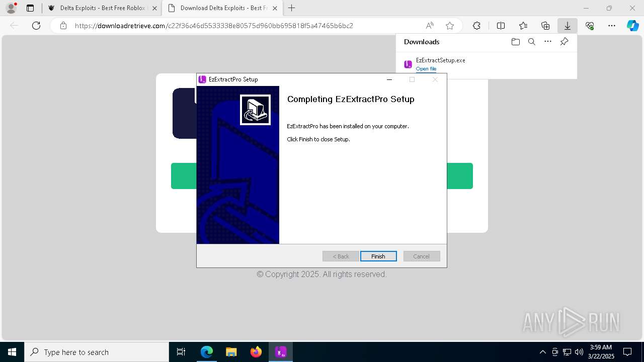Open Windows Start menu
This screenshot has height=362, width=644.
click(12, 352)
